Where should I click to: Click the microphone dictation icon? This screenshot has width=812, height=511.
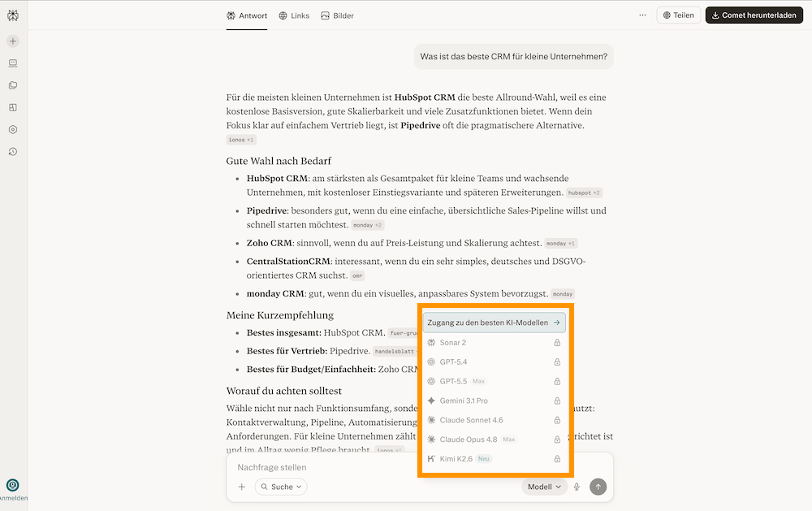[x=577, y=487]
